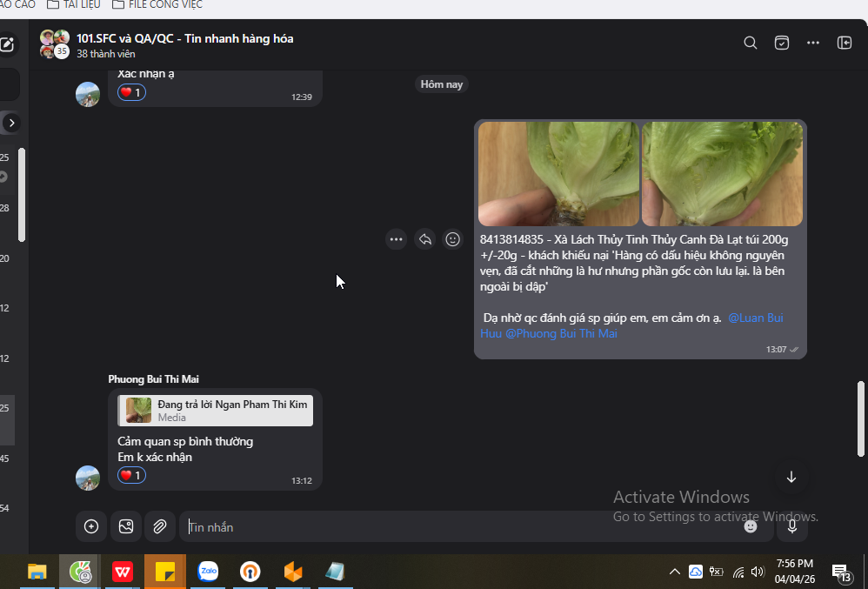Click the compose new message icon

coord(7,45)
